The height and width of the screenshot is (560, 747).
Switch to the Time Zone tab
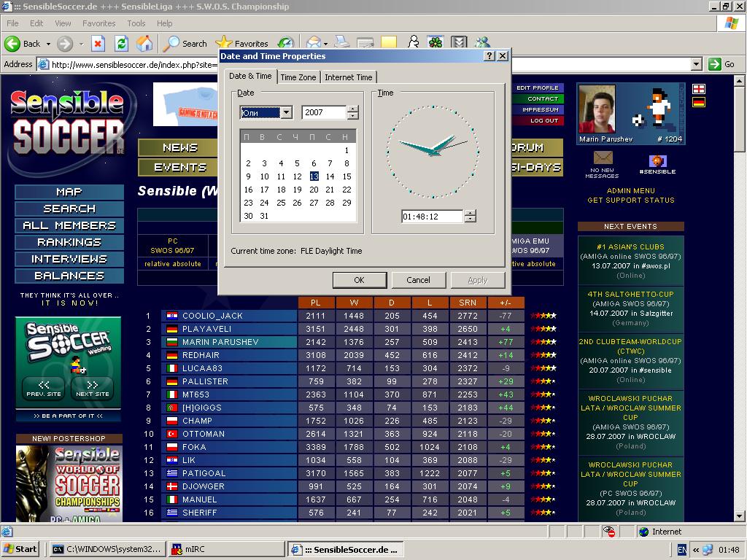tap(298, 77)
